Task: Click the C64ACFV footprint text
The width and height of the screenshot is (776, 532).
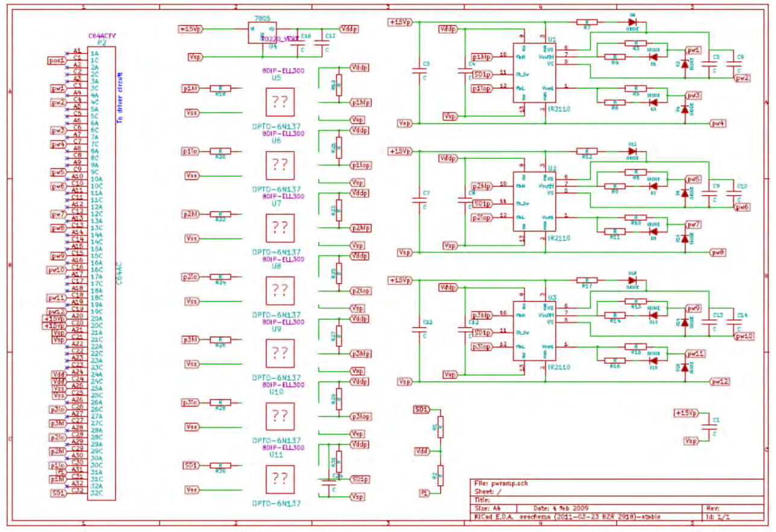Action: pos(101,36)
